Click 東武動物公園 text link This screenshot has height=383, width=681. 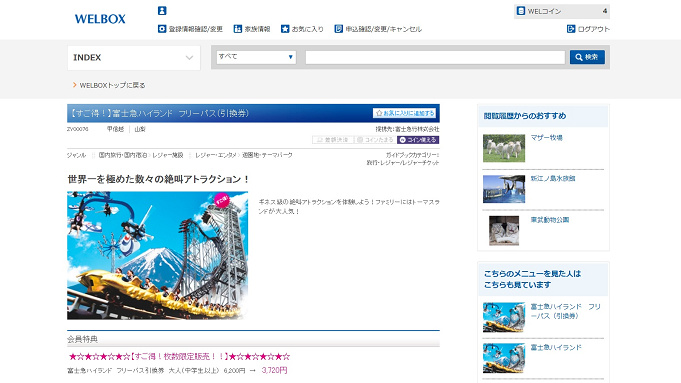[550, 220]
